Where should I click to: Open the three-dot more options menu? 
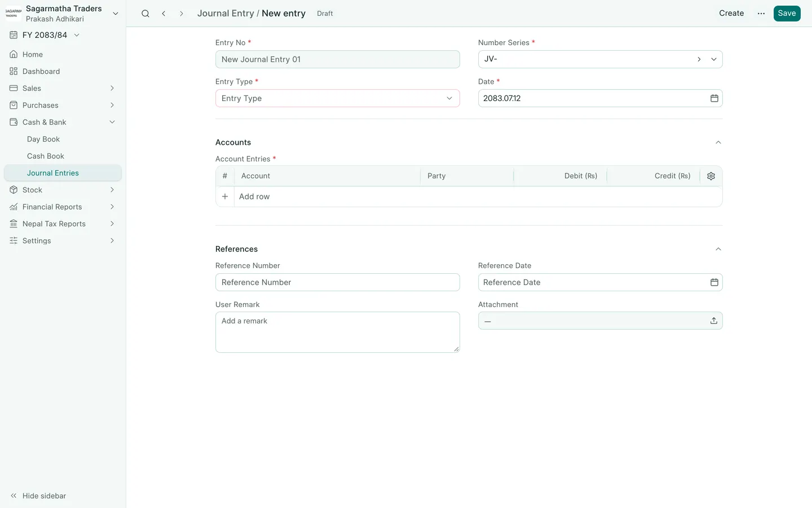click(x=761, y=14)
